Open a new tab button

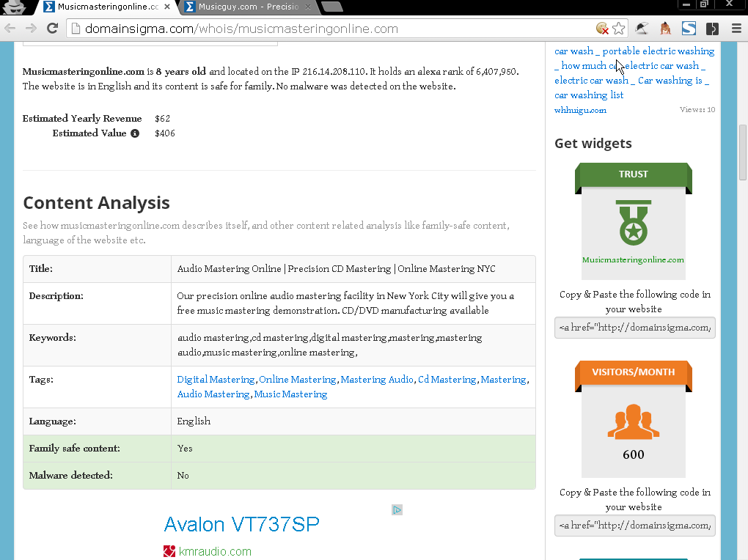(332, 6)
